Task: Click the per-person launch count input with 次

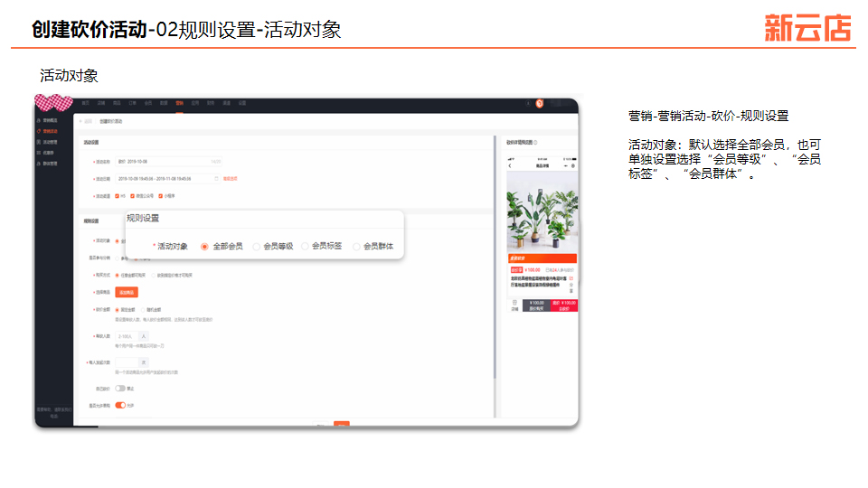Action: (x=127, y=362)
